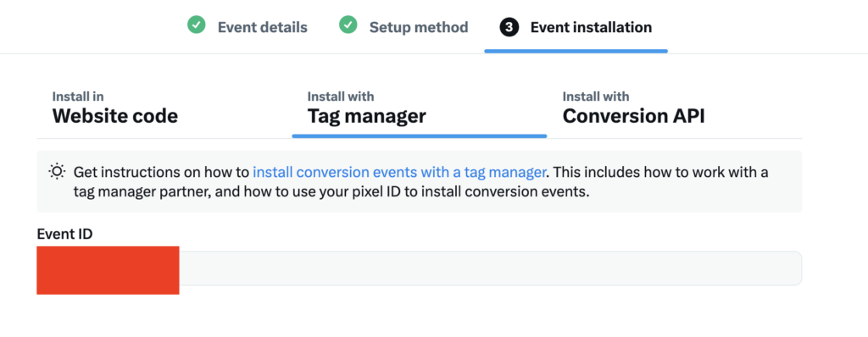Image resolution: width=868 pixels, height=337 pixels.
Task: Open the install conversion events with a tag manager link
Action: tap(400, 172)
